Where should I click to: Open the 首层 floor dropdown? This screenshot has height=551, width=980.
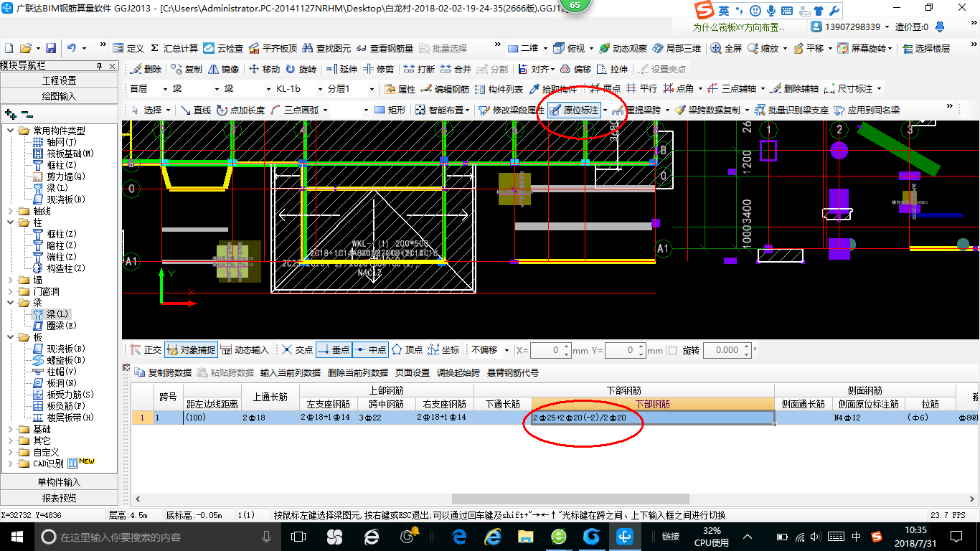(x=164, y=89)
